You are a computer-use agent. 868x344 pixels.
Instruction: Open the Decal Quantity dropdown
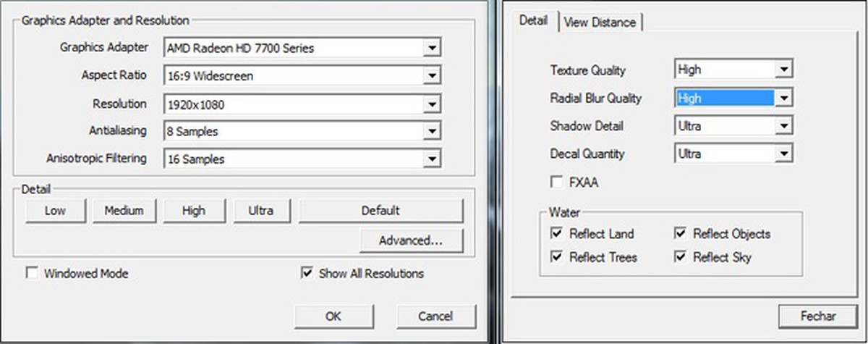click(783, 154)
